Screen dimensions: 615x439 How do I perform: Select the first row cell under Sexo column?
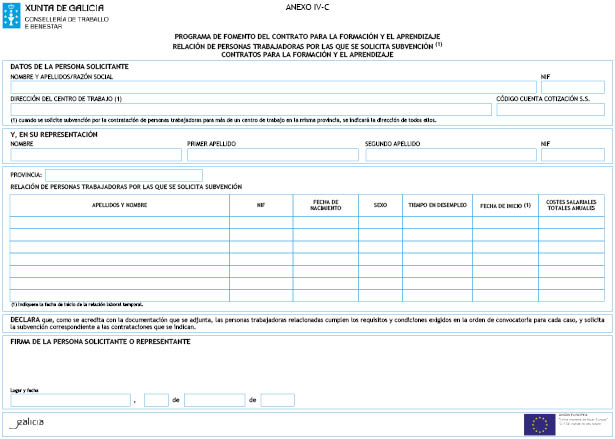coord(380,221)
